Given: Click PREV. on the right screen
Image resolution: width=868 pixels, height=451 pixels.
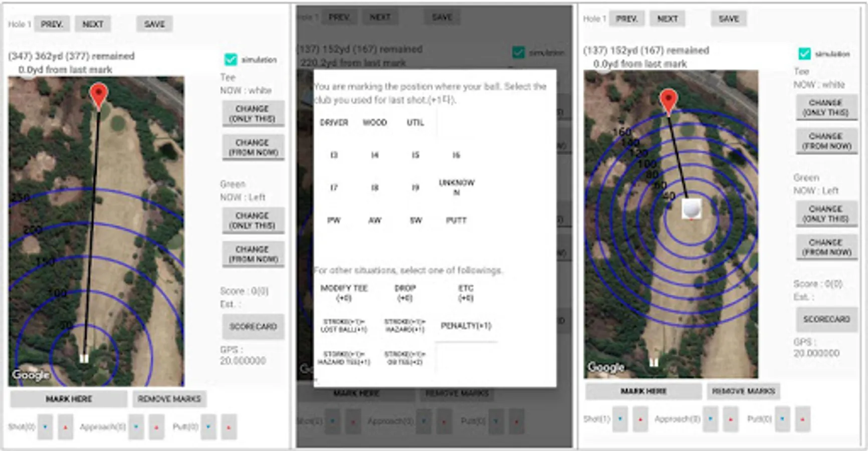Looking at the screenshot, I should coord(627,19).
